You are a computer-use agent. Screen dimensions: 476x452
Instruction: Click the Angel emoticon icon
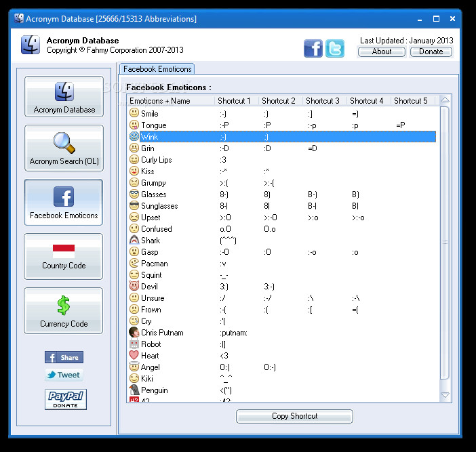(x=134, y=367)
